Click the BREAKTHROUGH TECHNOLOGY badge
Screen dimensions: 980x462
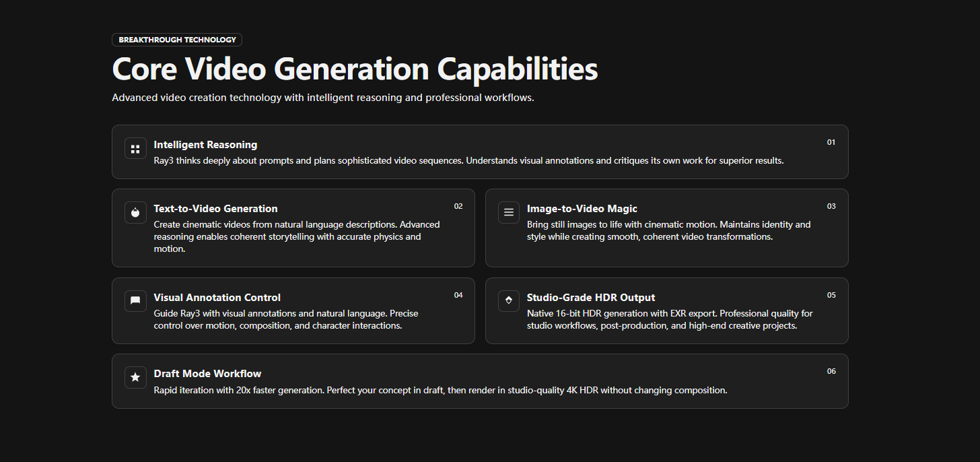tap(177, 40)
